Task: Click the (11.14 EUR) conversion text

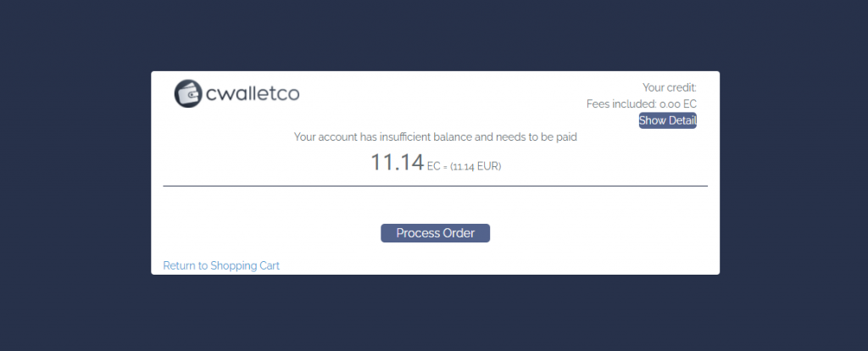Action: (x=476, y=166)
